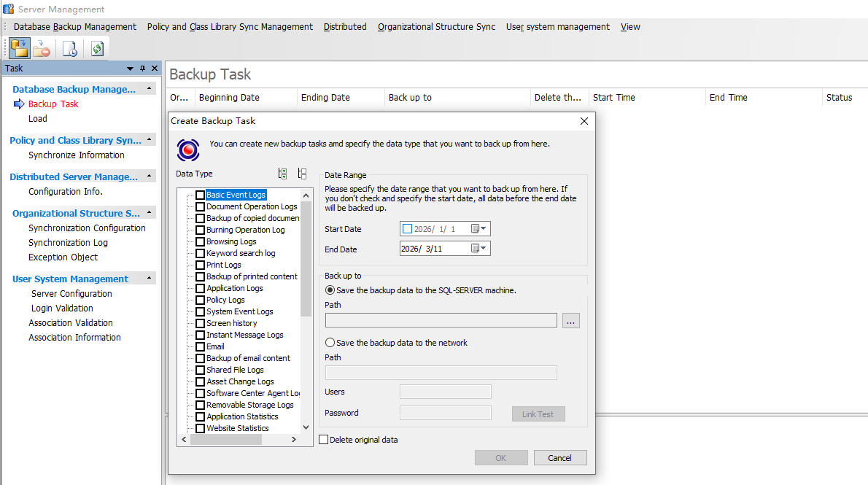
Task: Collapse the Organizational Structure Sync section
Action: (149, 213)
